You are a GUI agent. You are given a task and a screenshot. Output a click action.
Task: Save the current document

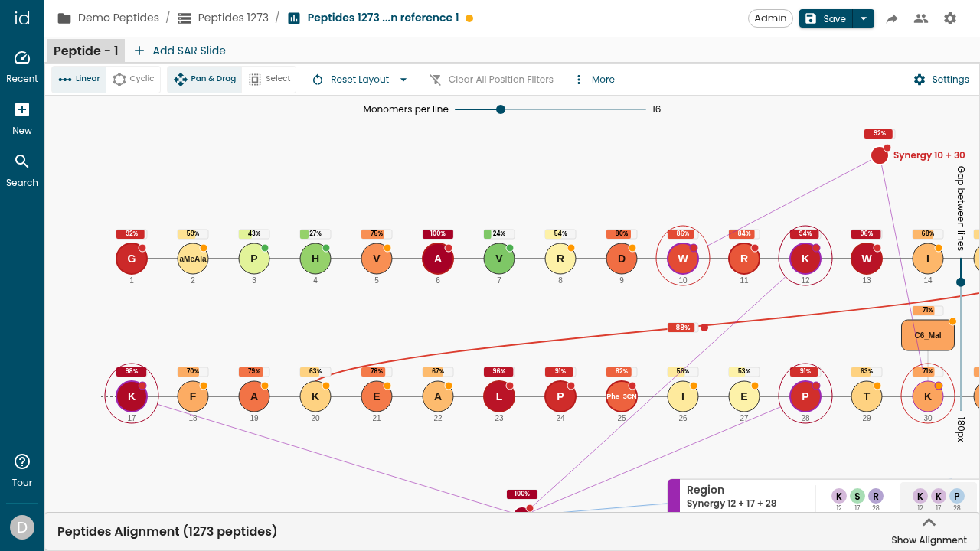(x=825, y=18)
